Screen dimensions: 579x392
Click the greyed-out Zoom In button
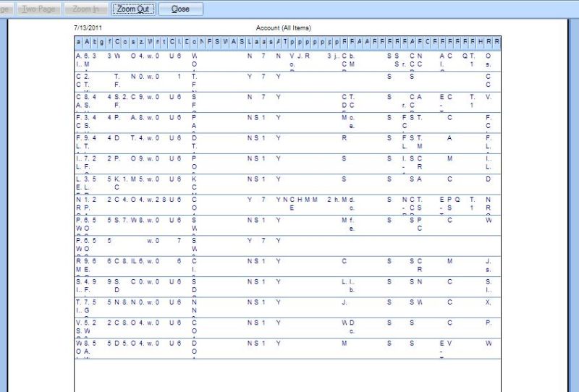click(x=86, y=9)
